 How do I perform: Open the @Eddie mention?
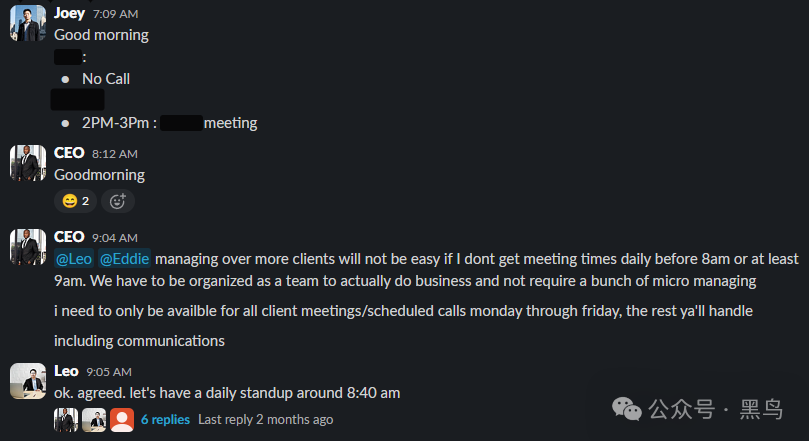click(x=124, y=259)
